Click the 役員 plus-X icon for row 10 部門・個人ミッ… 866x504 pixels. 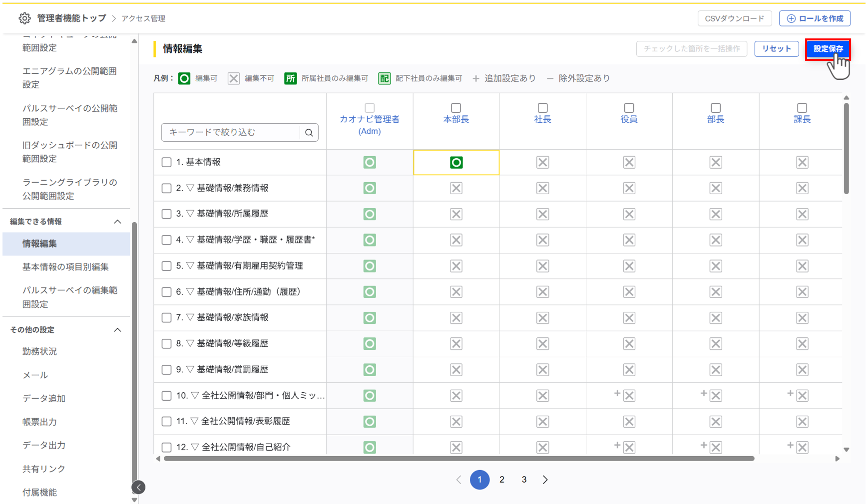pos(629,396)
